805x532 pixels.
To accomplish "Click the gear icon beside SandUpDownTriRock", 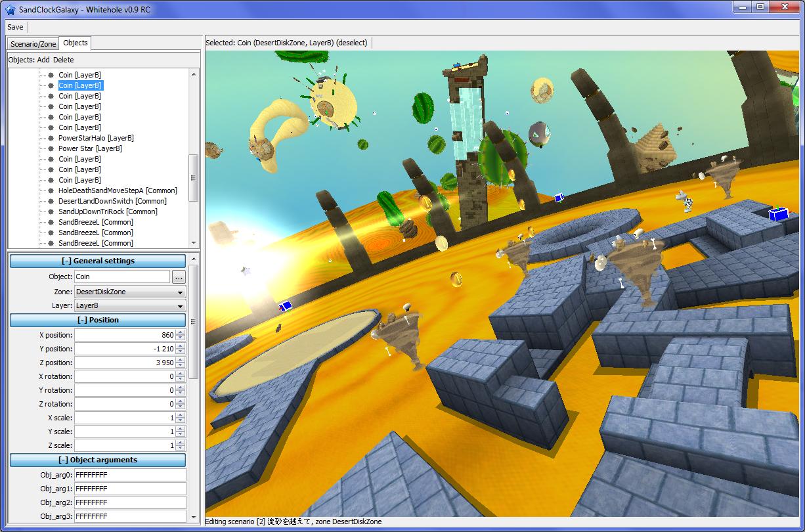I will click(x=51, y=211).
